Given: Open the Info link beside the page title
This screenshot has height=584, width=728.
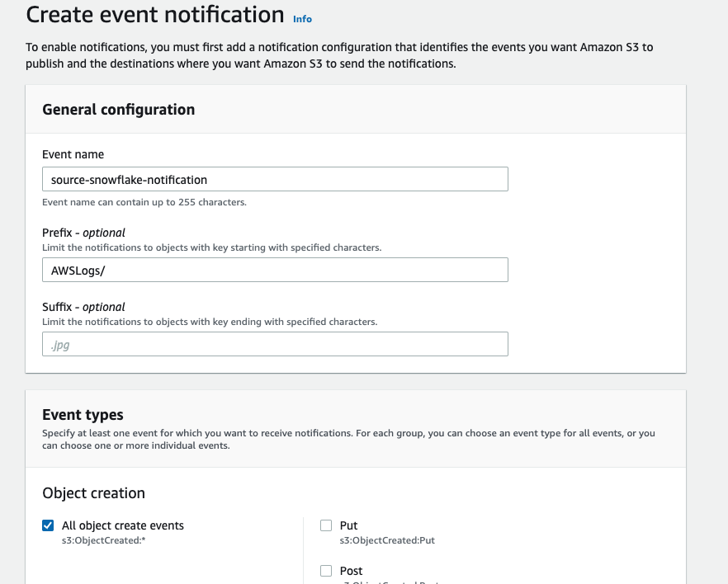Looking at the screenshot, I should coord(302,18).
